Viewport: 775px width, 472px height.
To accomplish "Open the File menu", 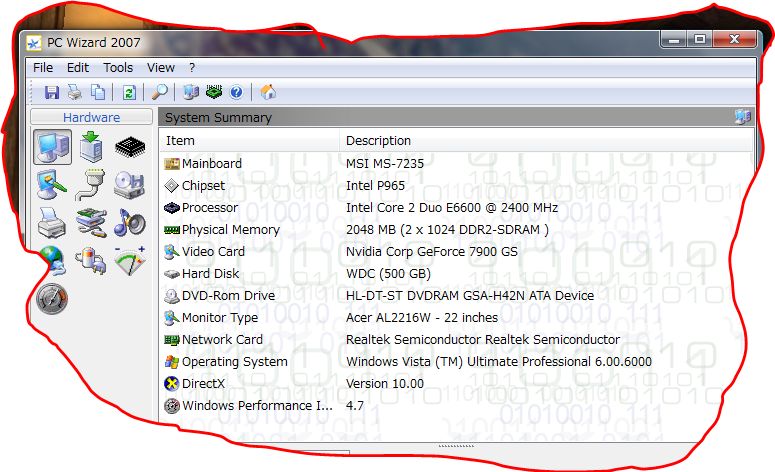I will click(43, 67).
